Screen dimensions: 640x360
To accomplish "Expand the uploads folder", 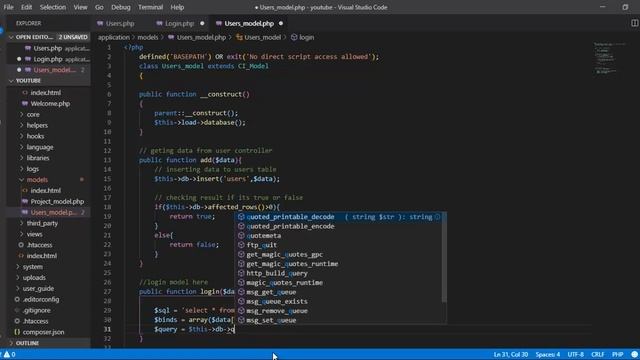I will 34,278.
